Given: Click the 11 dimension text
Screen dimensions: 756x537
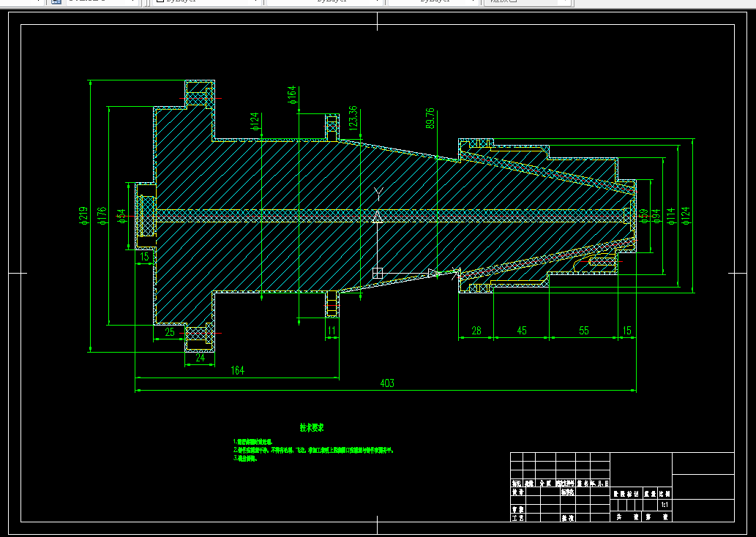Looking at the screenshot, I should click(x=332, y=331).
